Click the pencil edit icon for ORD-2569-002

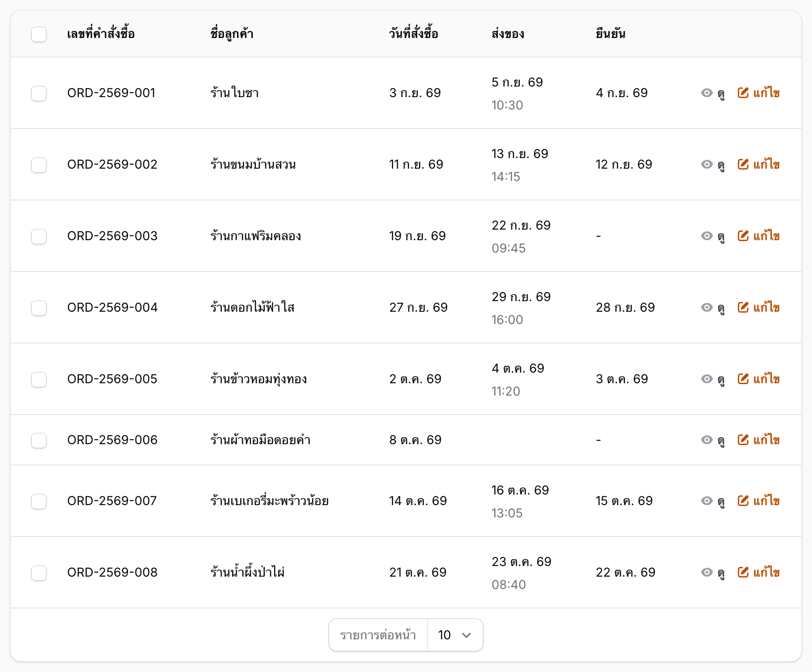743,164
